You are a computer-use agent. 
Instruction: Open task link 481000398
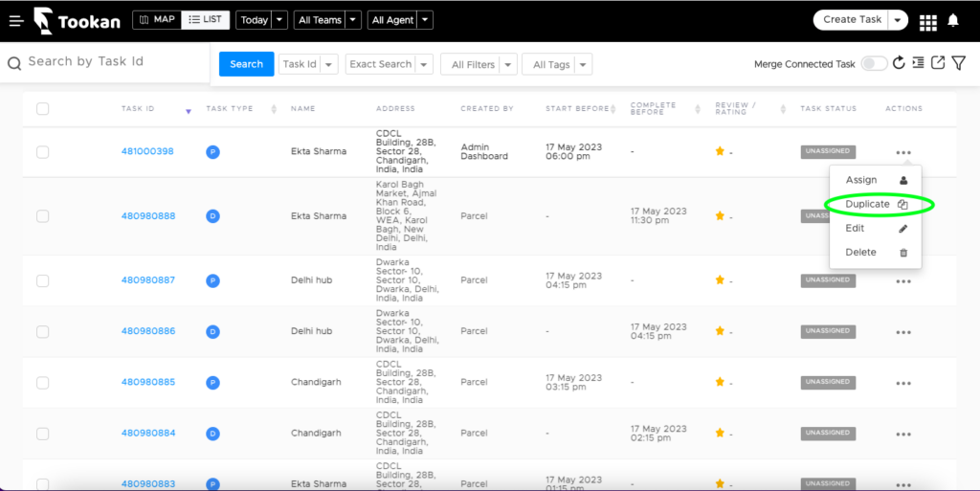147,151
